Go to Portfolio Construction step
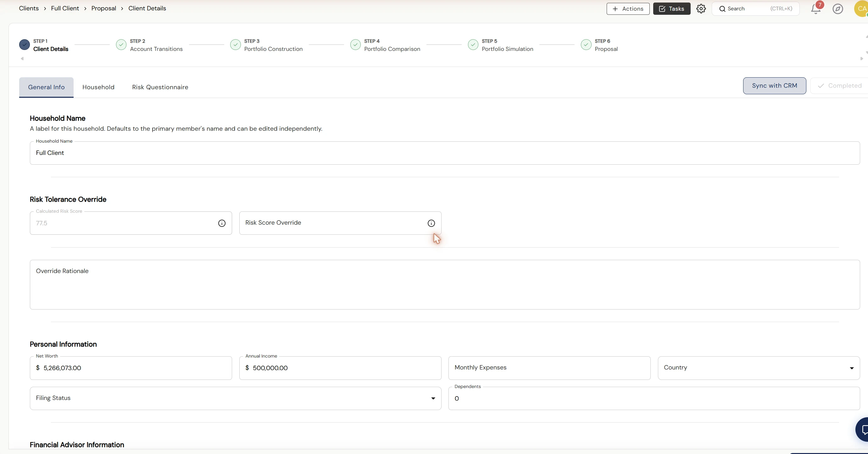The height and width of the screenshot is (454, 868). 273,49
